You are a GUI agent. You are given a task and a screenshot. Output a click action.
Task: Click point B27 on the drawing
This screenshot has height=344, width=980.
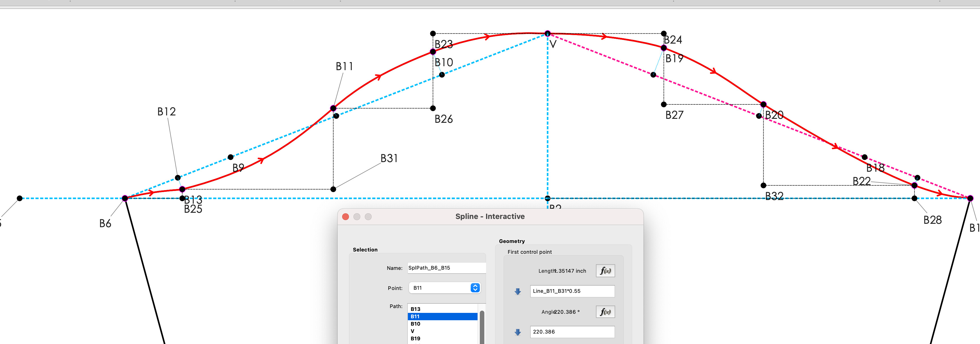coord(663,104)
